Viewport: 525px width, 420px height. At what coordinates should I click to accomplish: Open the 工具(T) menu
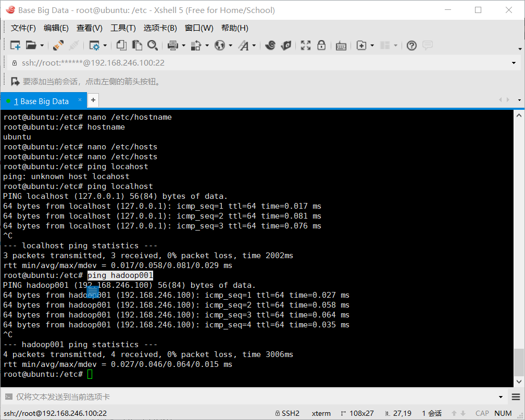[x=123, y=28]
